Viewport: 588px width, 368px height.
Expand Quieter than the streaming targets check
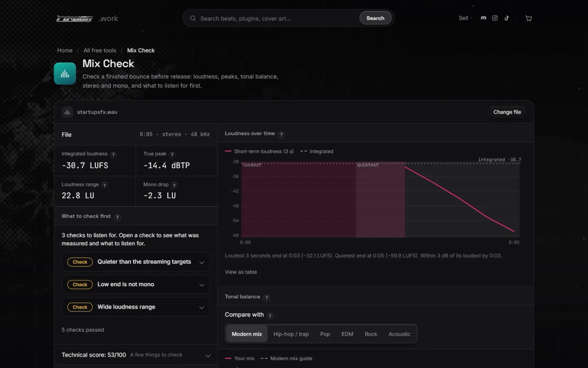click(x=136, y=262)
